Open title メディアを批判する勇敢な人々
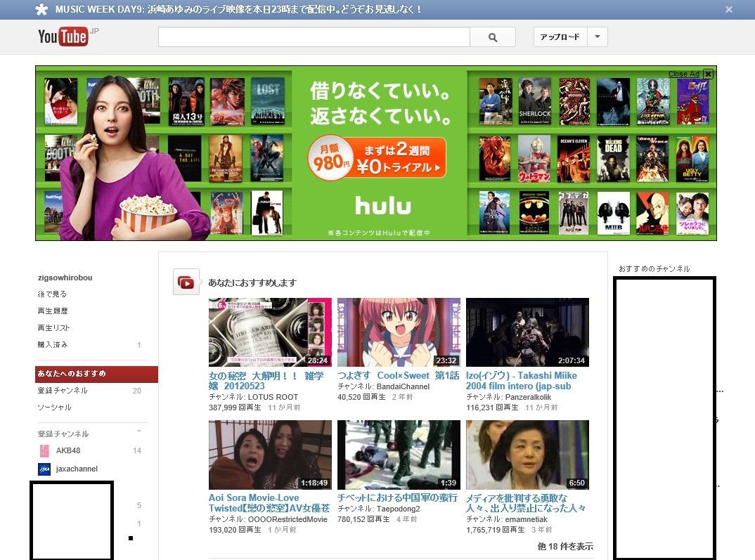 [x=526, y=503]
